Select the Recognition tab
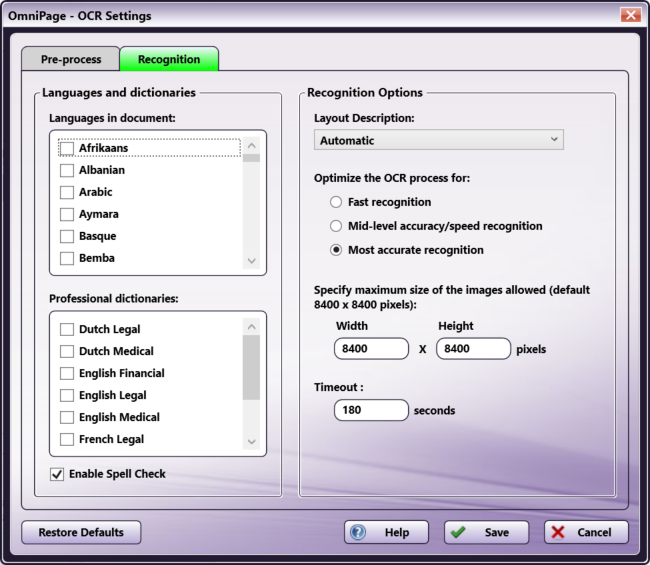 pyautogui.click(x=169, y=59)
